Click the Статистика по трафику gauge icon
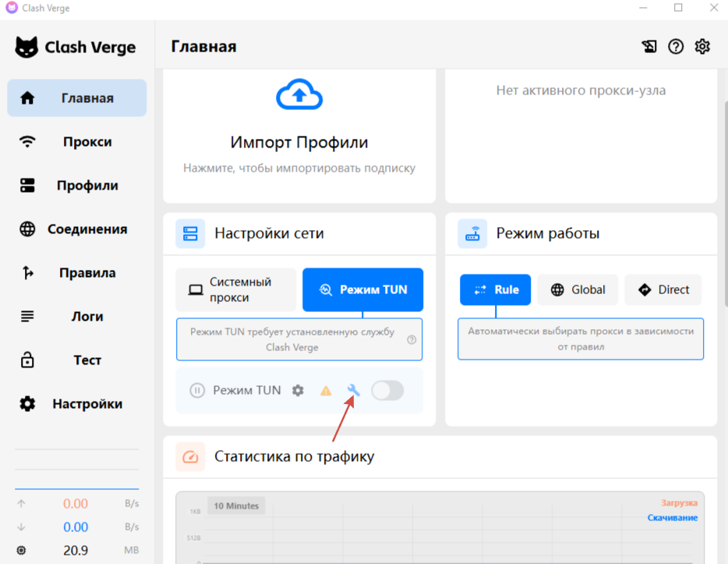 (x=190, y=456)
